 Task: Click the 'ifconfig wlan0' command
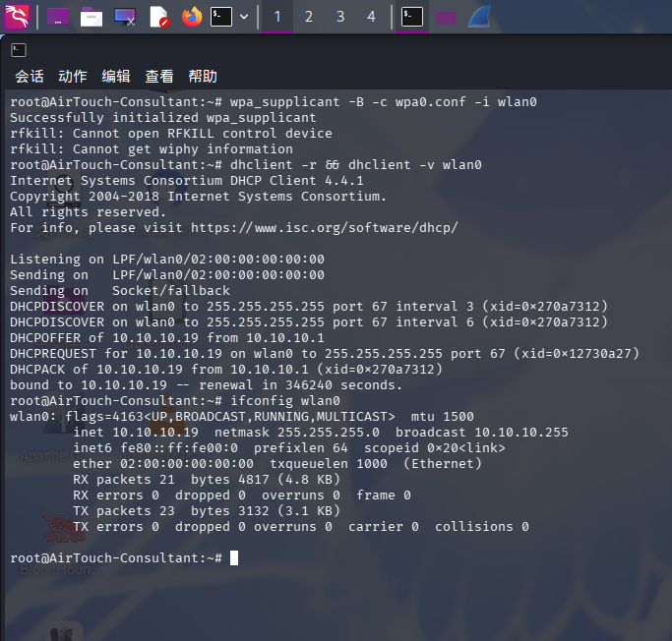[x=285, y=401]
